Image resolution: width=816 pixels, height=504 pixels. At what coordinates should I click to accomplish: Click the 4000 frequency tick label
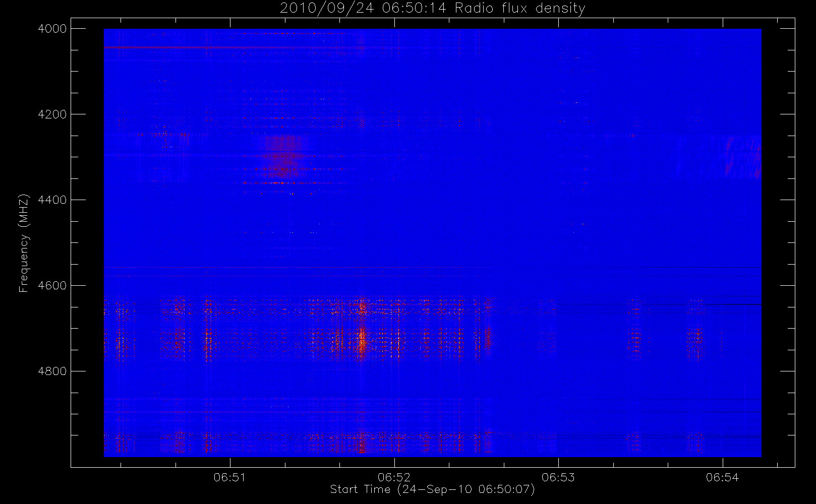(52, 29)
